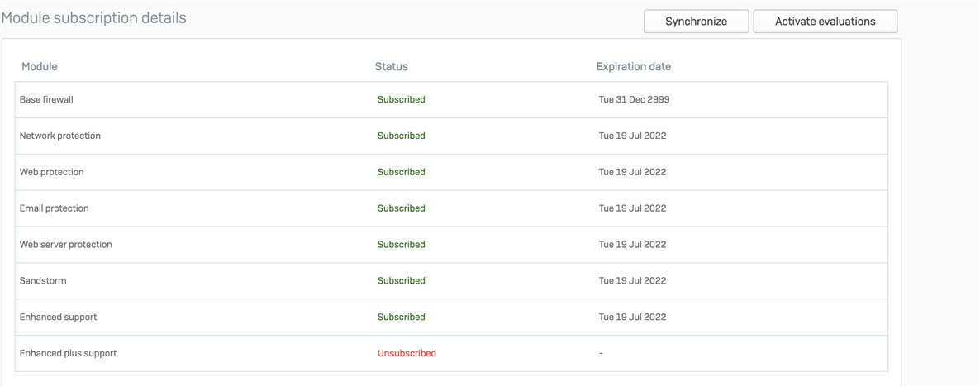Click the Module subscription details heading
This screenshot has width=980, height=387.
[94, 18]
